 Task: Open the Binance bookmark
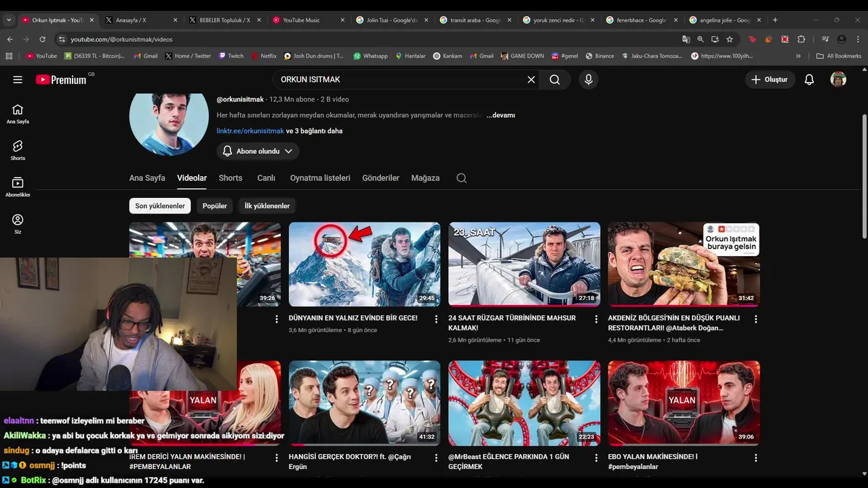[599, 56]
